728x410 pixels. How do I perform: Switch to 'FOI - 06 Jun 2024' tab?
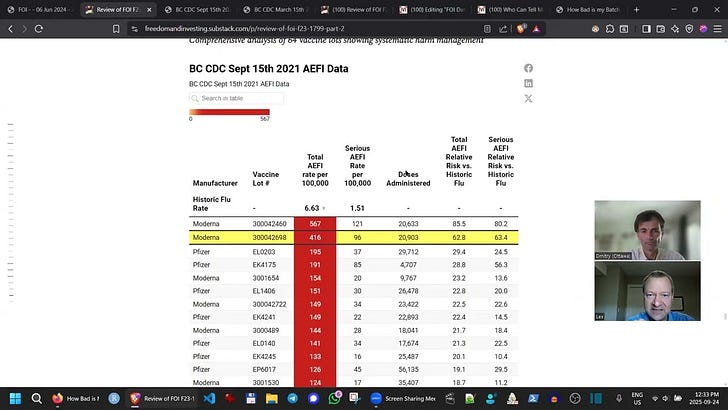[x=41, y=9]
